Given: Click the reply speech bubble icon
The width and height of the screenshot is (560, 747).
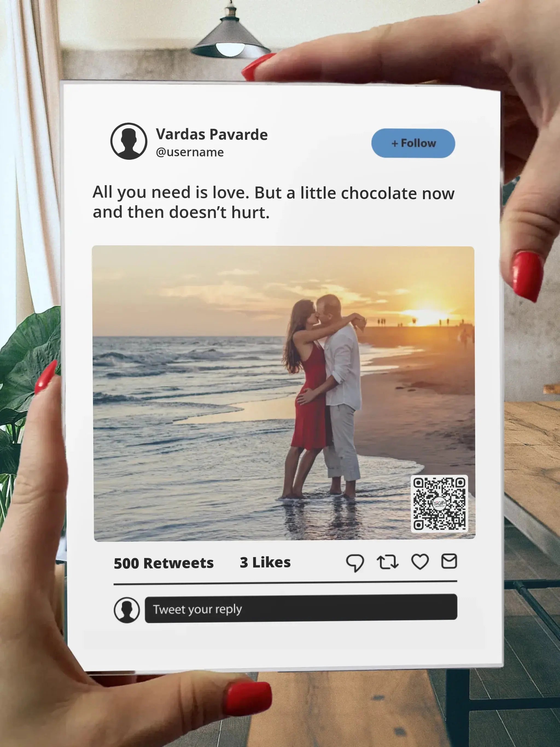Looking at the screenshot, I should click(x=355, y=563).
